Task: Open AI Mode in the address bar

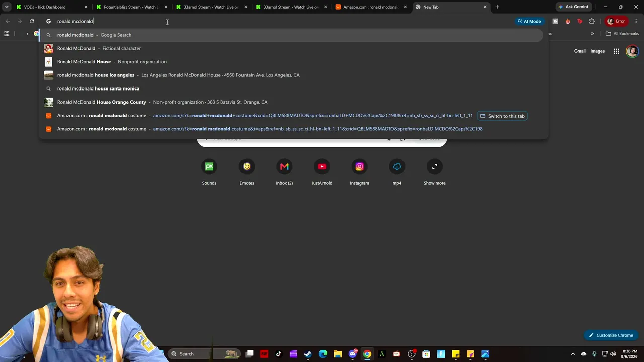Action: (x=529, y=21)
